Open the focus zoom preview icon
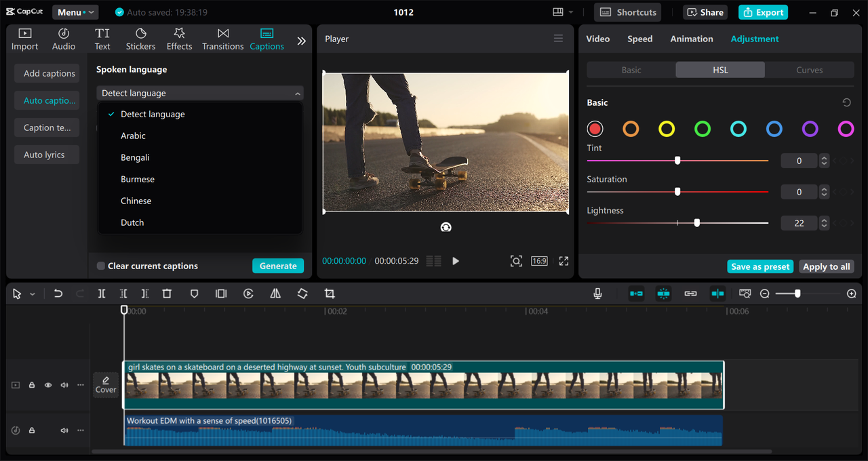This screenshot has width=868, height=461. tap(516, 261)
